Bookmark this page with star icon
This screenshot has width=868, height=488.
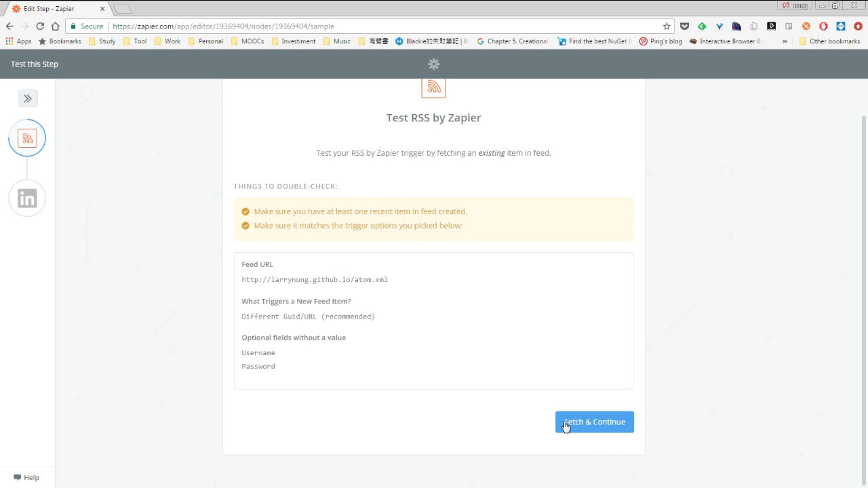pyautogui.click(x=667, y=26)
